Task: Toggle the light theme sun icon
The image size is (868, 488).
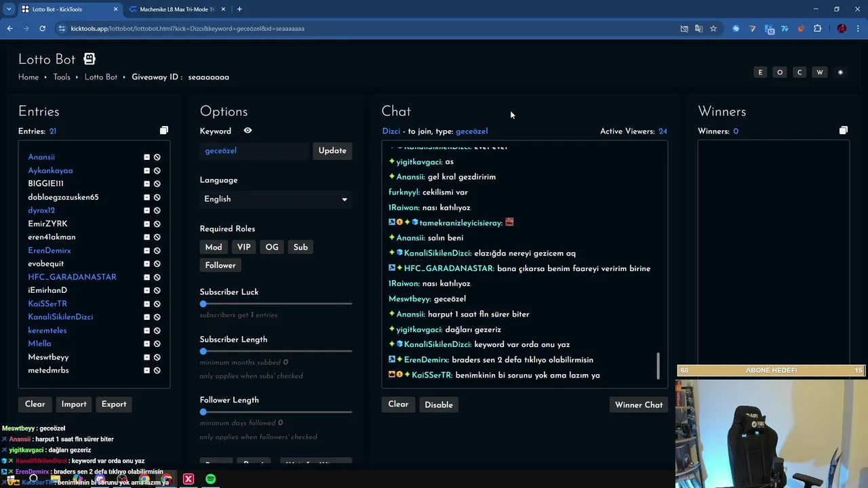Action: pos(840,73)
